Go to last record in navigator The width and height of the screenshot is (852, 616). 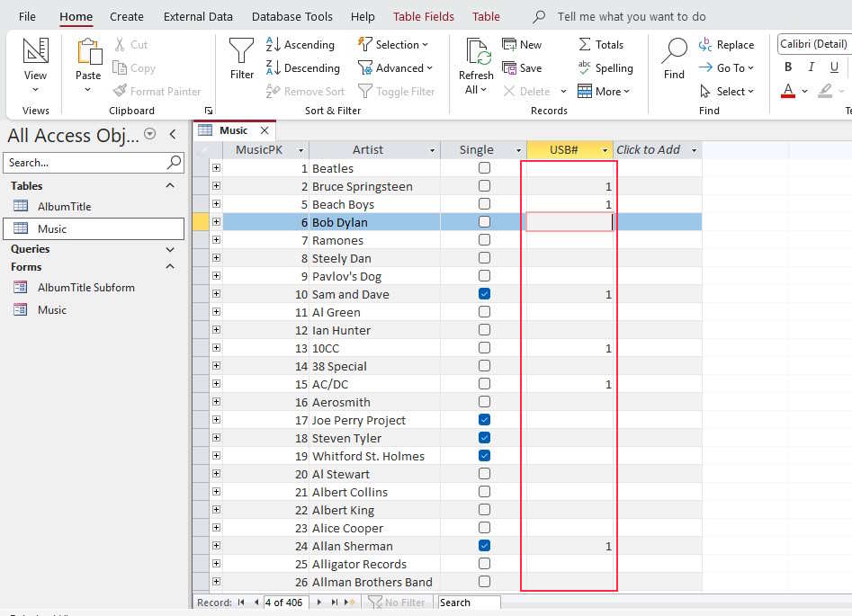pyautogui.click(x=334, y=603)
